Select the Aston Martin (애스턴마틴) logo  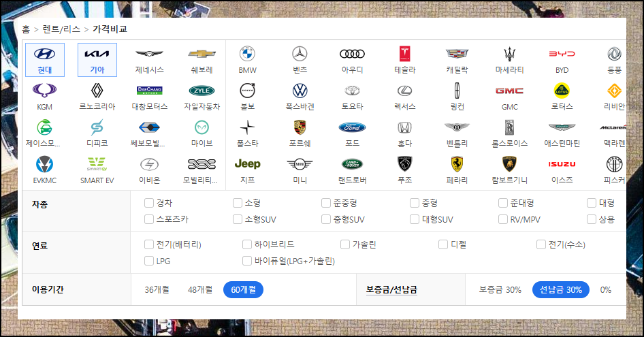point(562,127)
